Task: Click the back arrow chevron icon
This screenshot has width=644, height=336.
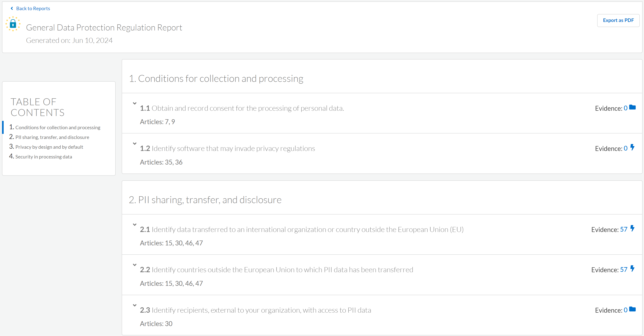Action: (x=12, y=9)
